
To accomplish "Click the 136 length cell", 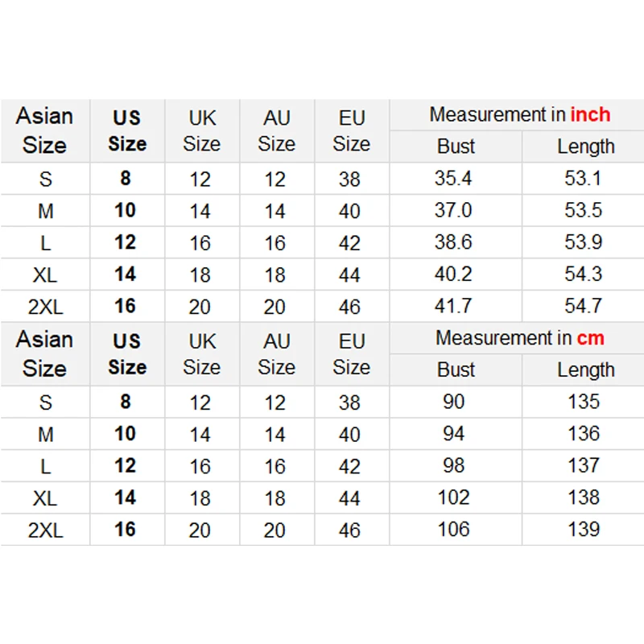I will tap(584, 434).
